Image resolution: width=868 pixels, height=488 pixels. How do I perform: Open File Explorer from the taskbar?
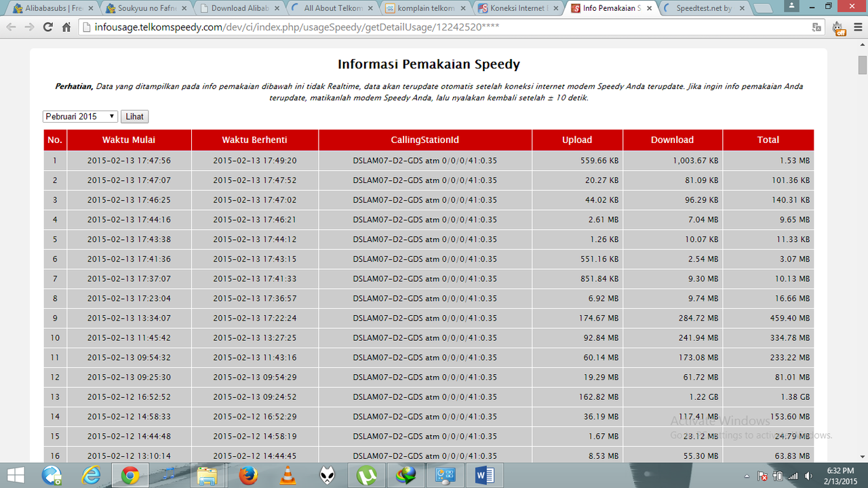click(x=207, y=476)
